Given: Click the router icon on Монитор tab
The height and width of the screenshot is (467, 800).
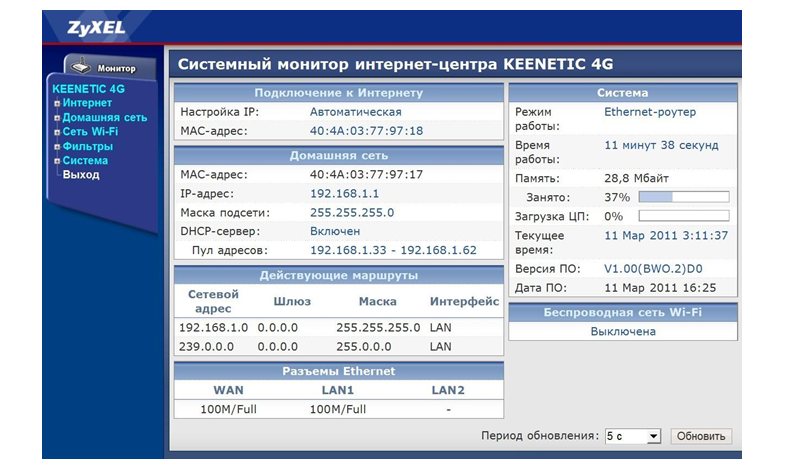Looking at the screenshot, I should tap(81, 66).
